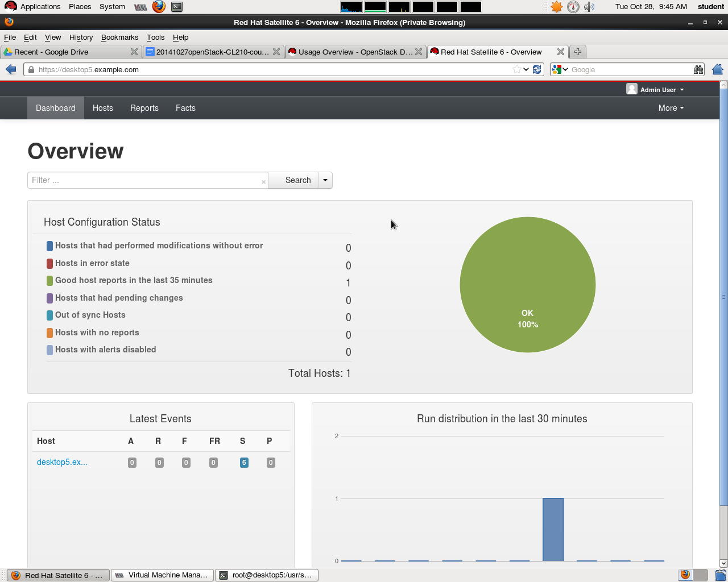Click Good host reports in last 35 minutes

[x=134, y=280]
